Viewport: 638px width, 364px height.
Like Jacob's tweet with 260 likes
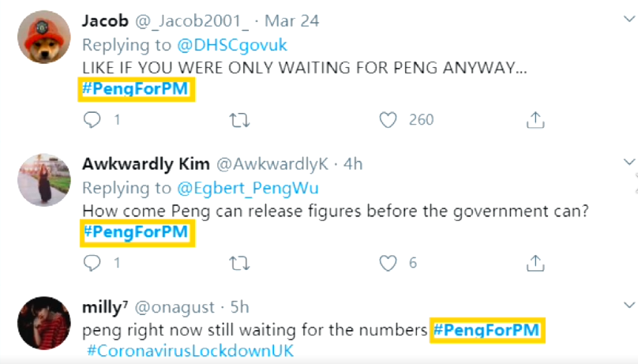[x=388, y=120]
